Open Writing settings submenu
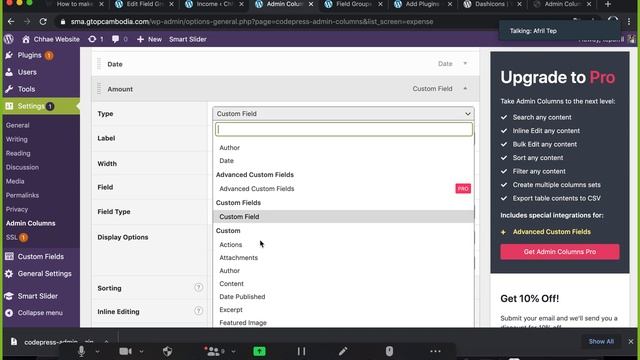Screen dimensions: 640x360 point(17,139)
